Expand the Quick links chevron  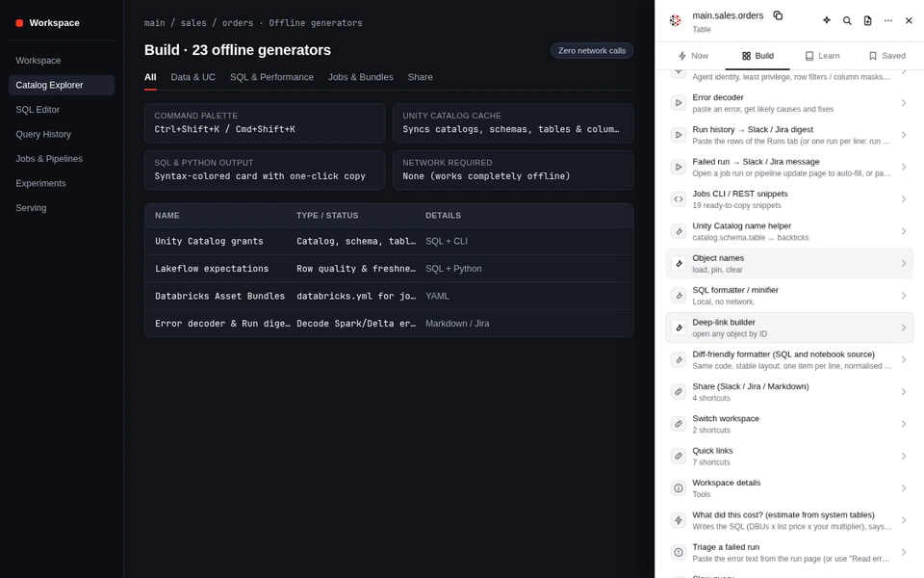tap(904, 456)
